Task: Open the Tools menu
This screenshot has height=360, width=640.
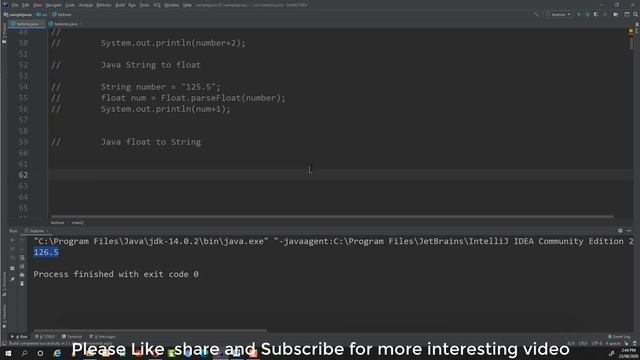Action: click(144, 5)
